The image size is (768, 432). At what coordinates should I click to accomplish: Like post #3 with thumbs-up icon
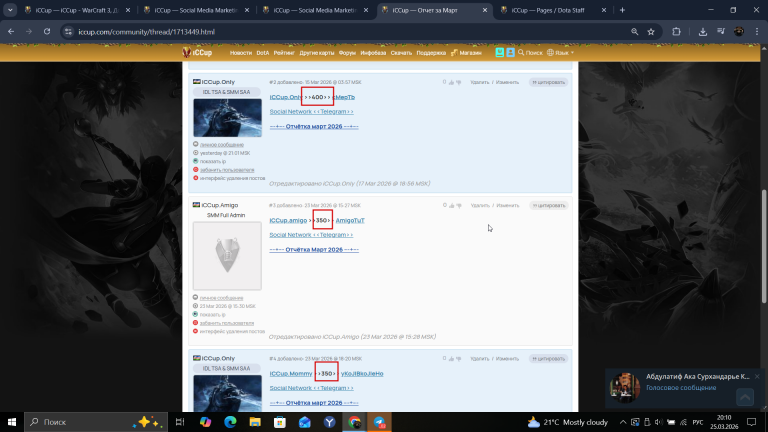coord(452,205)
